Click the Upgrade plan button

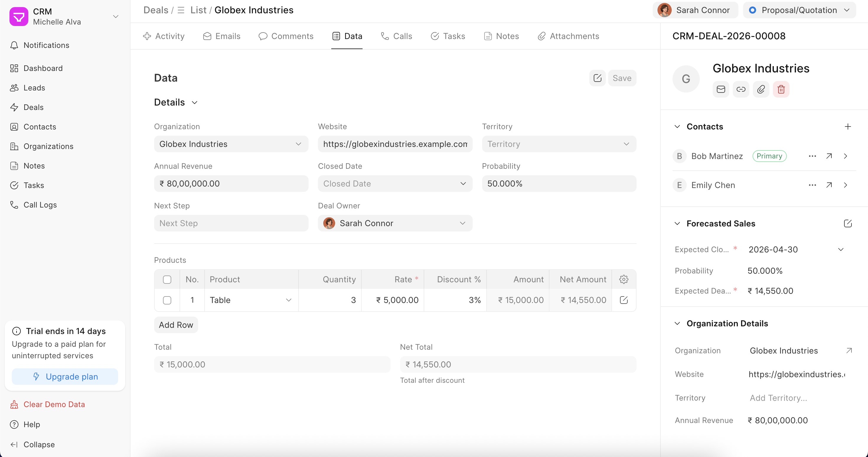pyautogui.click(x=65, y=376)
